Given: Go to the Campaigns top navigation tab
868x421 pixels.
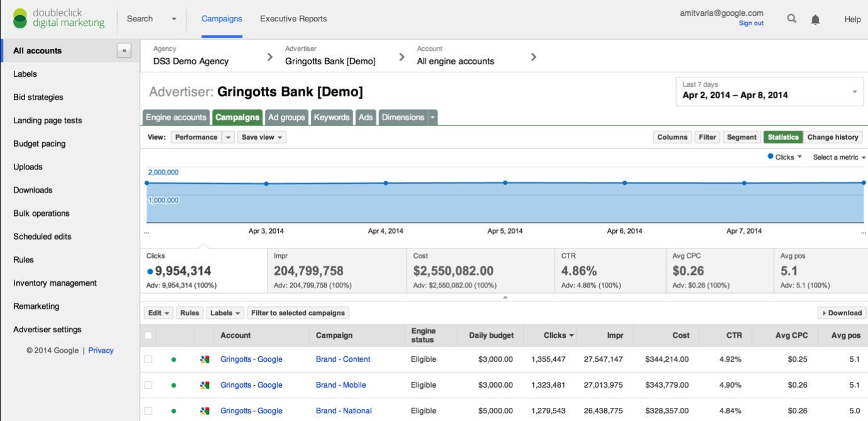Looking at the screenshot, I should pyautogui.click(x=222, y=19).
